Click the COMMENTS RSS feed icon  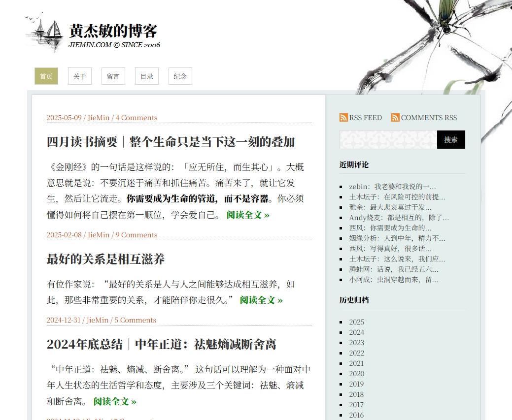point(395,118)
